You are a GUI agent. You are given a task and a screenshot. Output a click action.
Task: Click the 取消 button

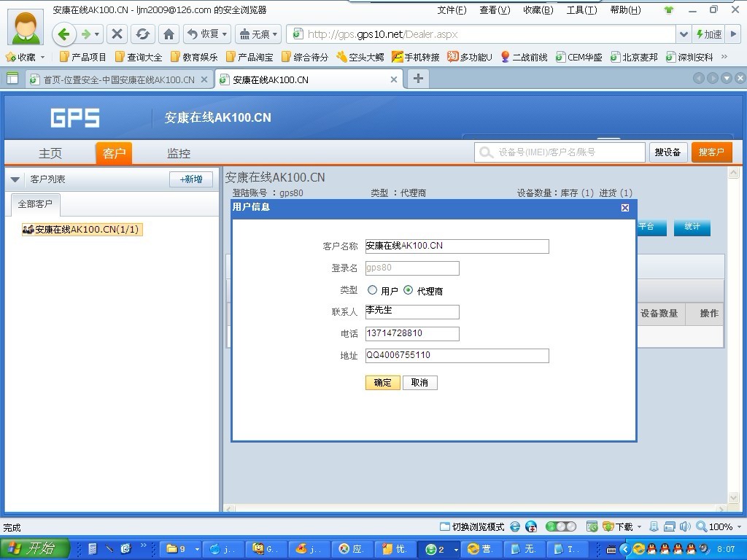[419, 383]
